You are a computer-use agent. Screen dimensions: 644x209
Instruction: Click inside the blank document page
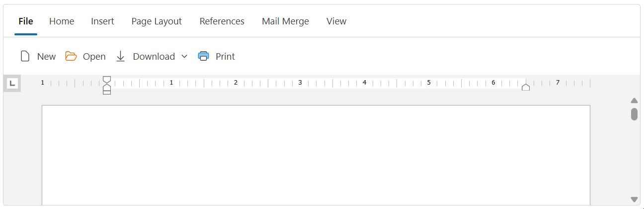pos(316,154)
